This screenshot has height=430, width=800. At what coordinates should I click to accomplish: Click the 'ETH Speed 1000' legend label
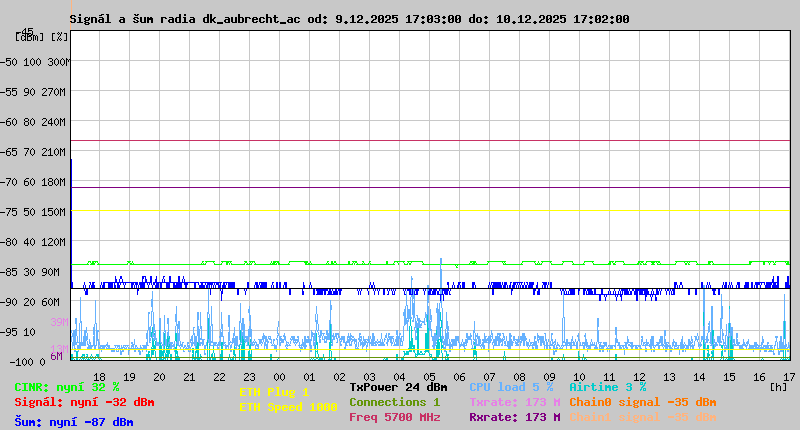(x=288, y=407)
